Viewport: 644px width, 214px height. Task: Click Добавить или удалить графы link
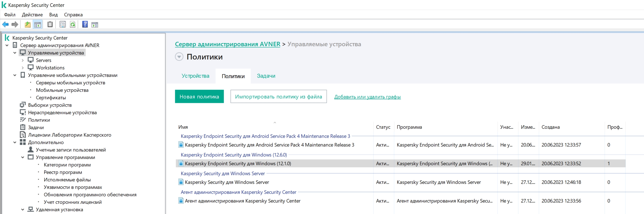pyautogui.click(x=367, y=97)
